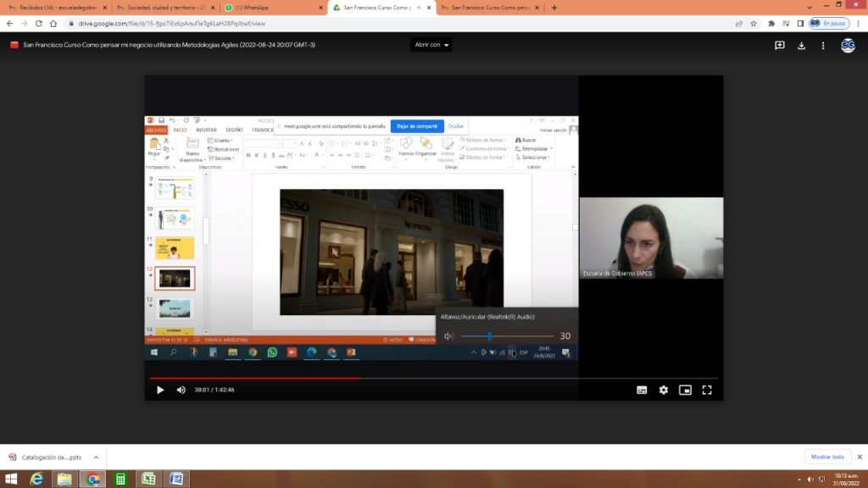Screen dimensions: 868x488
Task: Enter fullscreen video mode
Action: [x=707, y=390]
